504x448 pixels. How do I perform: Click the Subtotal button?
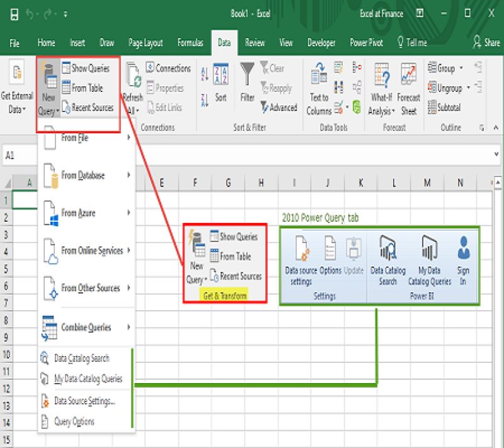[444, 107]
